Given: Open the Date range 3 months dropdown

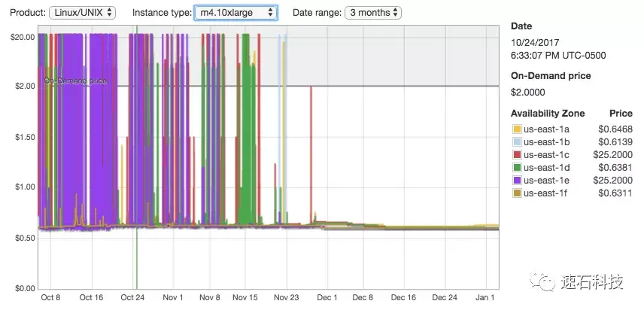Looking at the screenshot, I should (x=373, y=13).
